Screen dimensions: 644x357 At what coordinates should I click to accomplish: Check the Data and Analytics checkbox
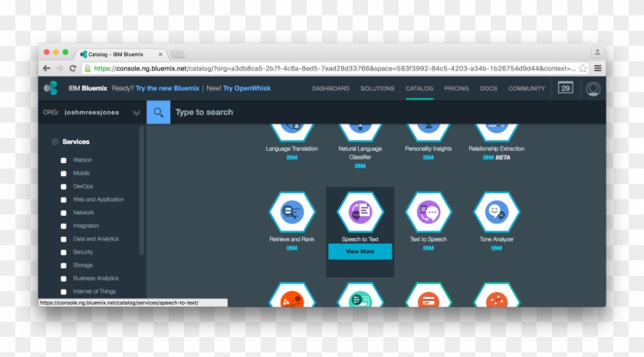tap(64, 239)
